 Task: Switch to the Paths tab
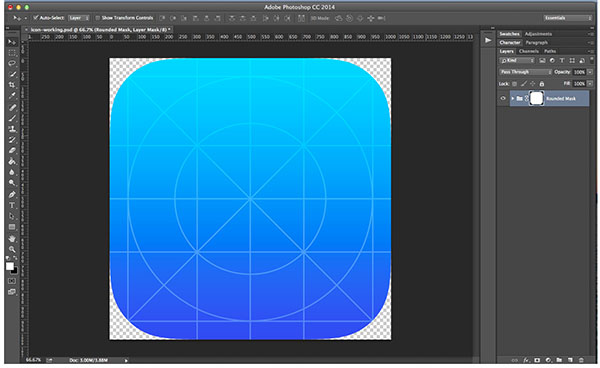(x=550, y=51)
